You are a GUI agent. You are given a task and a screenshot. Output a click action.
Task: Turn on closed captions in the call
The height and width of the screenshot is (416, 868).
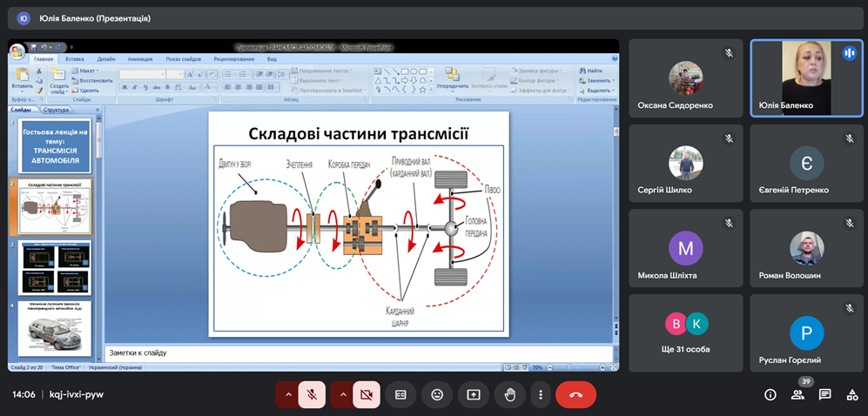coord(400,394)
